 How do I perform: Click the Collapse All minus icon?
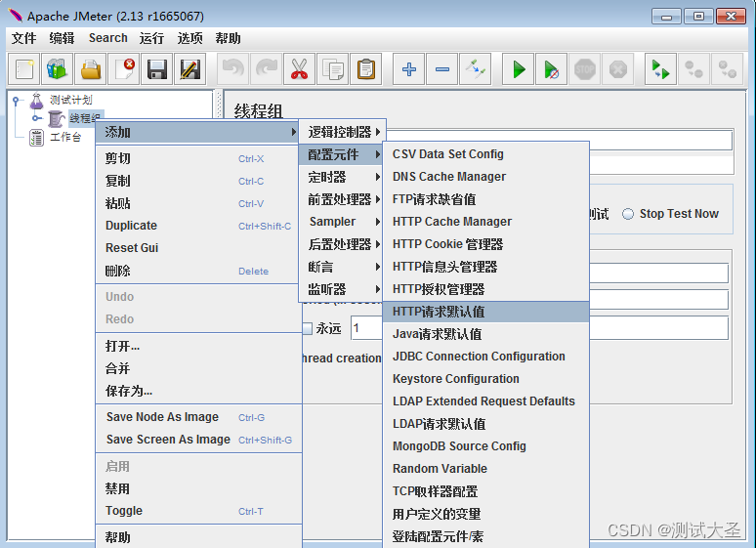(x=442, y=69)
